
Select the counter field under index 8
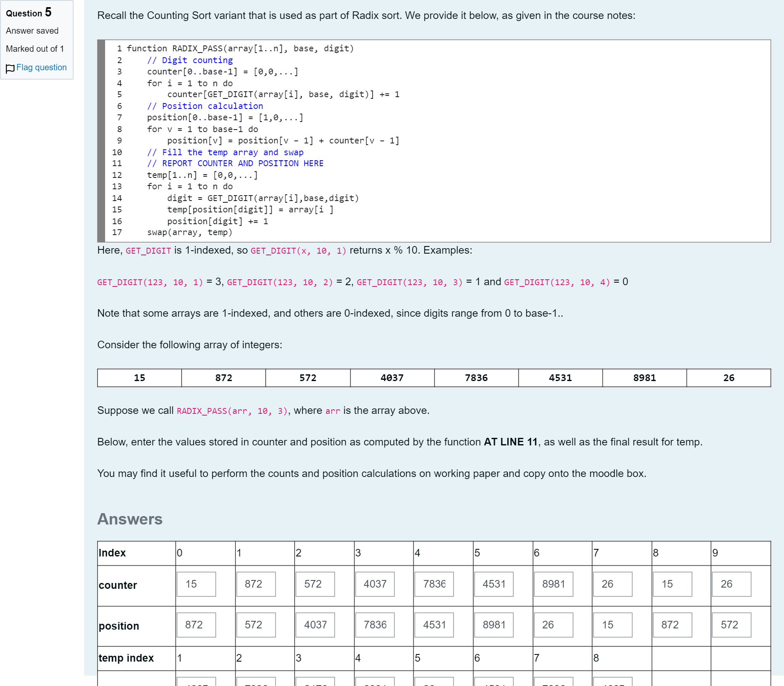(673, 584)
